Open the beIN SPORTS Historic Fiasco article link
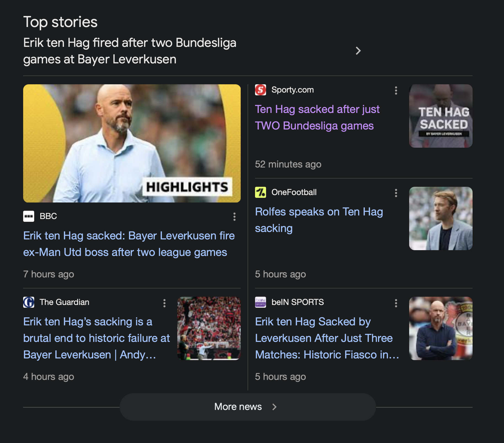The height and width of the screenshot is (443, 504). coord(327,338)
